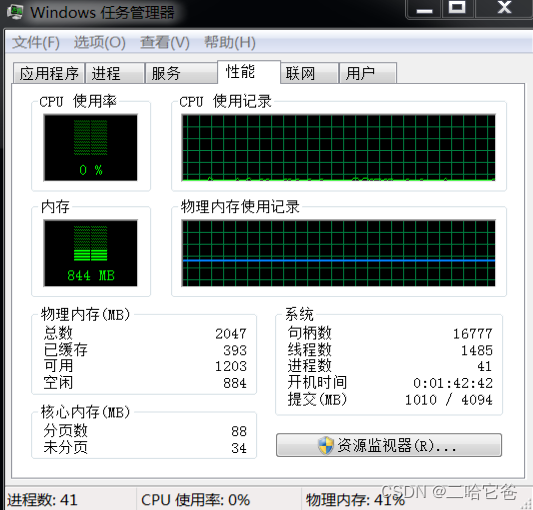Image resolution: width=533 pixels, height=510 pixels.
Task: Click the 分页数 label
Action: tap(66, 430)
